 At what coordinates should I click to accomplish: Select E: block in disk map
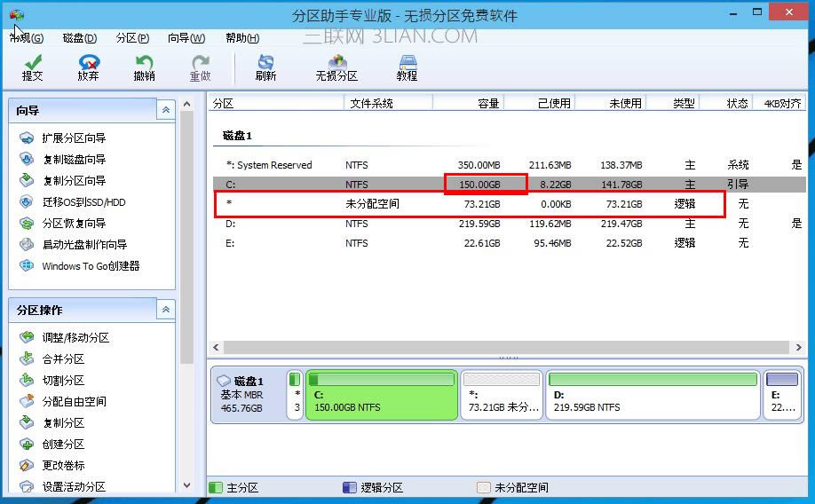[x=782, y=395]
